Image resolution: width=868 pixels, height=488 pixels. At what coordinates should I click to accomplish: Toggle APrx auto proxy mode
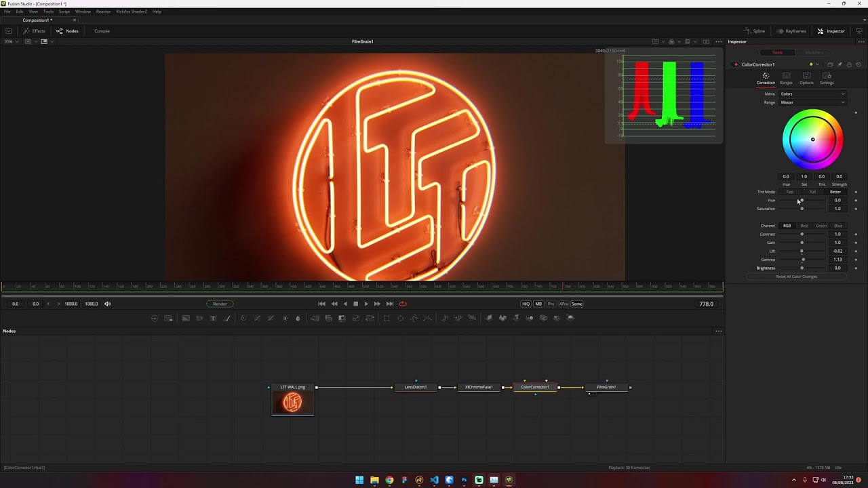[x=564, y=304]
